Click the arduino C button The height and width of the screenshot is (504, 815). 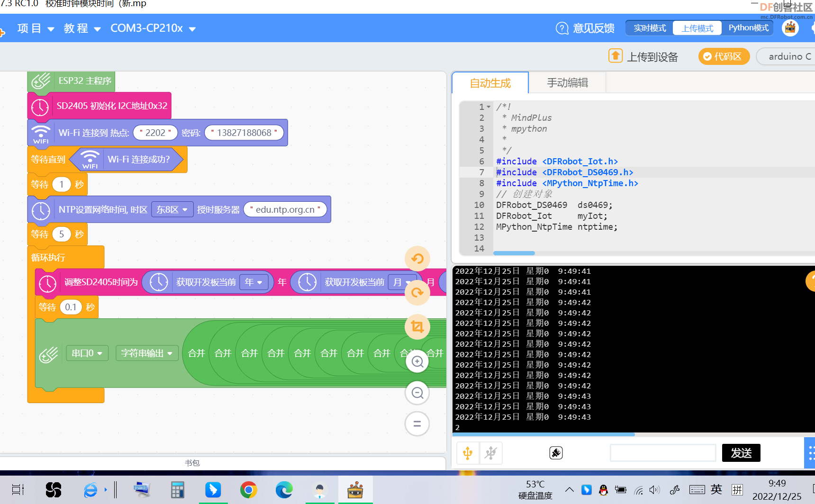point(787,56)
